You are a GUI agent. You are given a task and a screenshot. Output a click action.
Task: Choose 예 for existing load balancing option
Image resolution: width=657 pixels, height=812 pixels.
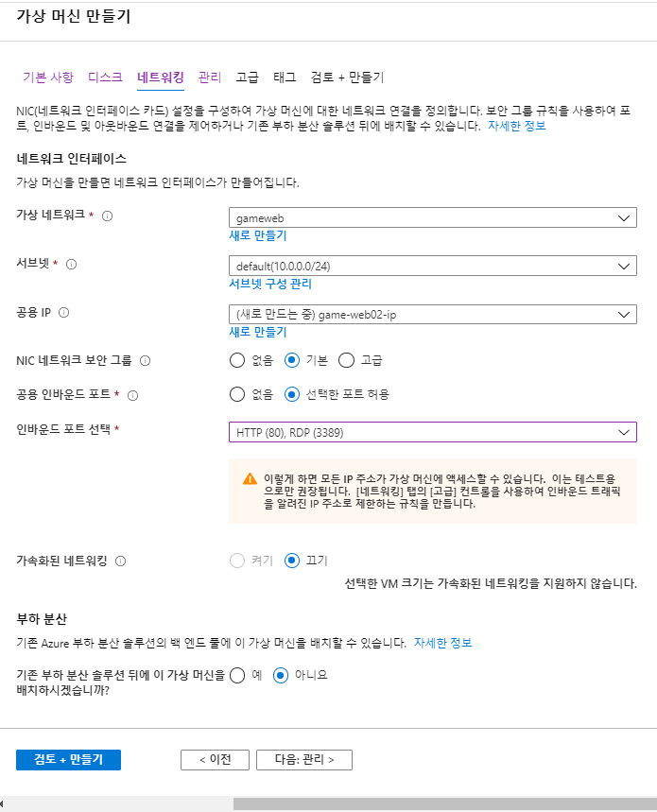tap(237, 675)
